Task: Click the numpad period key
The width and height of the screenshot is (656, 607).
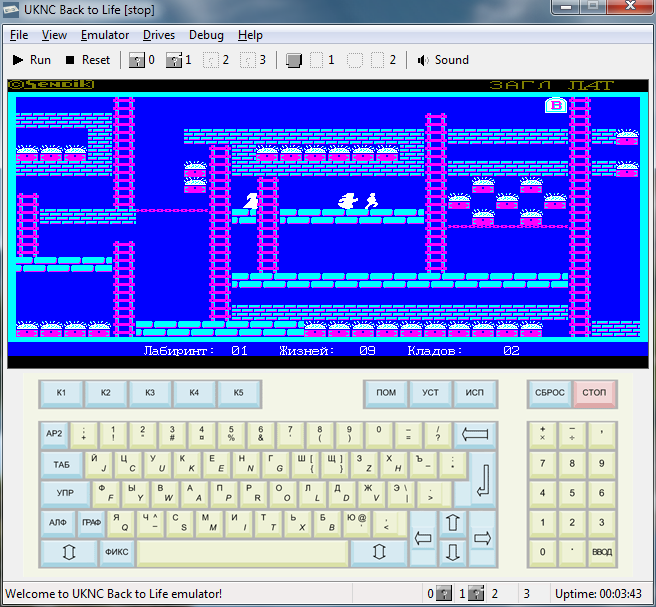Action: click(572, 553)
